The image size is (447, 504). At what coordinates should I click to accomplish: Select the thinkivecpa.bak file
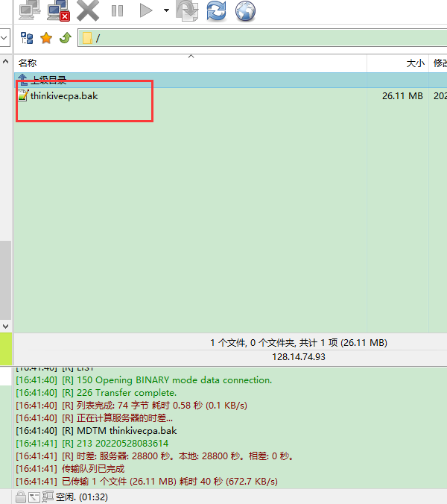[63, 95]
